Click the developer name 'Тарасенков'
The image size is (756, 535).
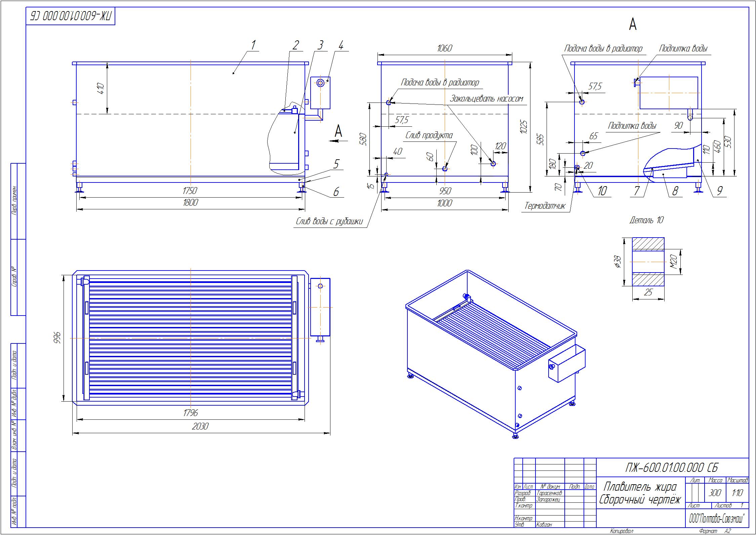(549, 493)
